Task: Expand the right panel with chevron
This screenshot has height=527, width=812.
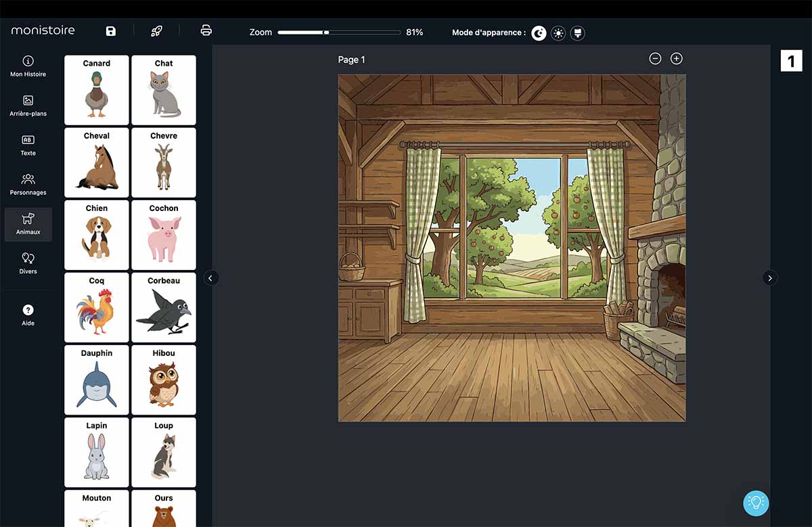Action: 770,278
